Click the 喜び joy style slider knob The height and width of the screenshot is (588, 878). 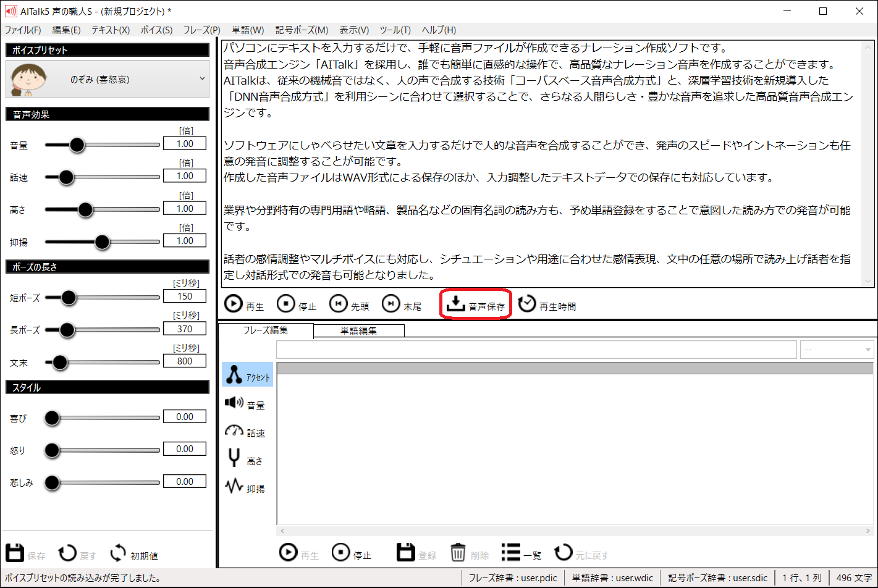tap(52, 418)
